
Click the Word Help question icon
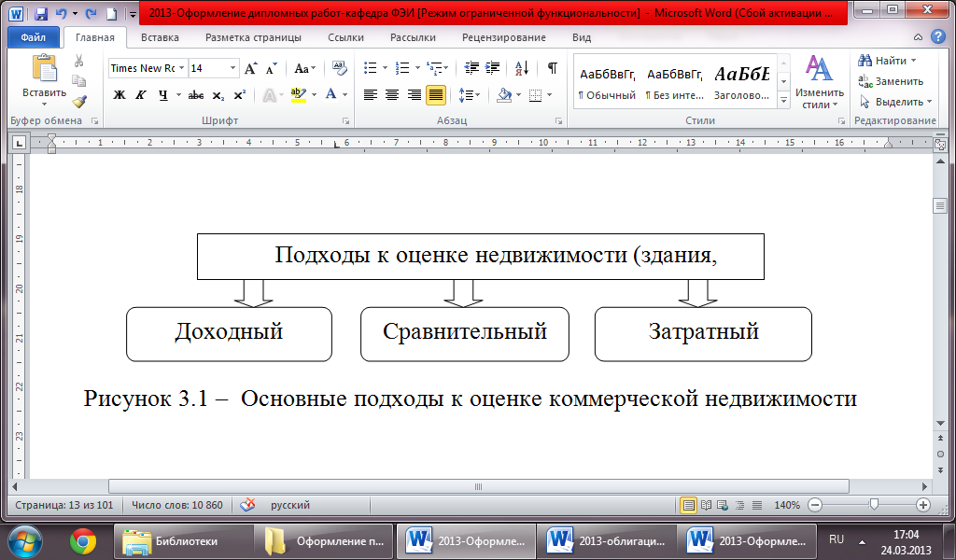(x=938, y=37)
